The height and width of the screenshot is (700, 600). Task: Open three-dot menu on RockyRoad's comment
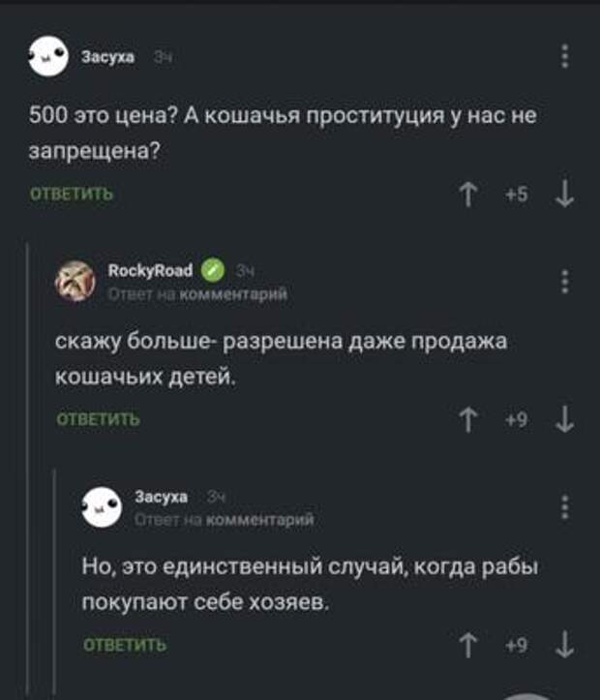pos(565,282)
